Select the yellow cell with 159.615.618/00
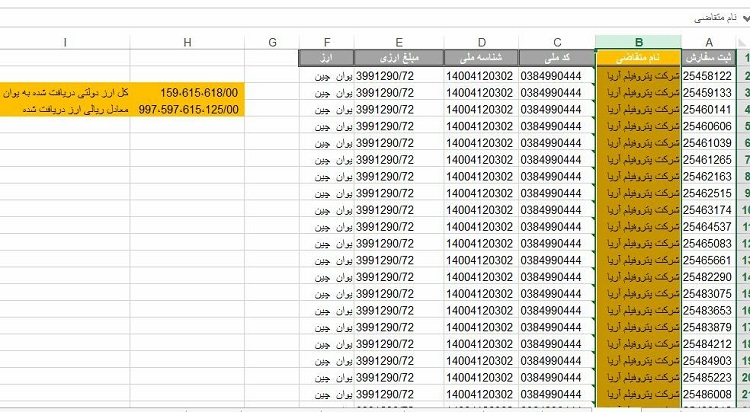Viewport: 750px width, 412px height. [x=187, y=92]
